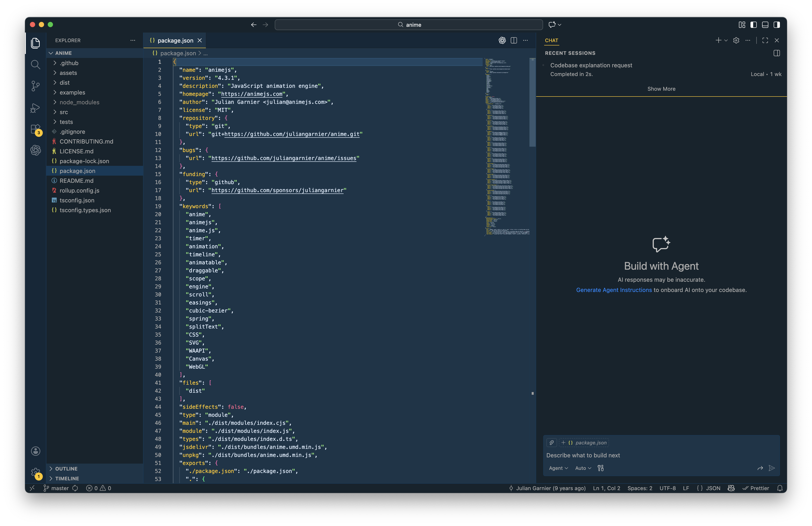This screenshot has width=812, height=526.
Task: Click the notifications bell in the status bar
Action: [x=780, y=488]
